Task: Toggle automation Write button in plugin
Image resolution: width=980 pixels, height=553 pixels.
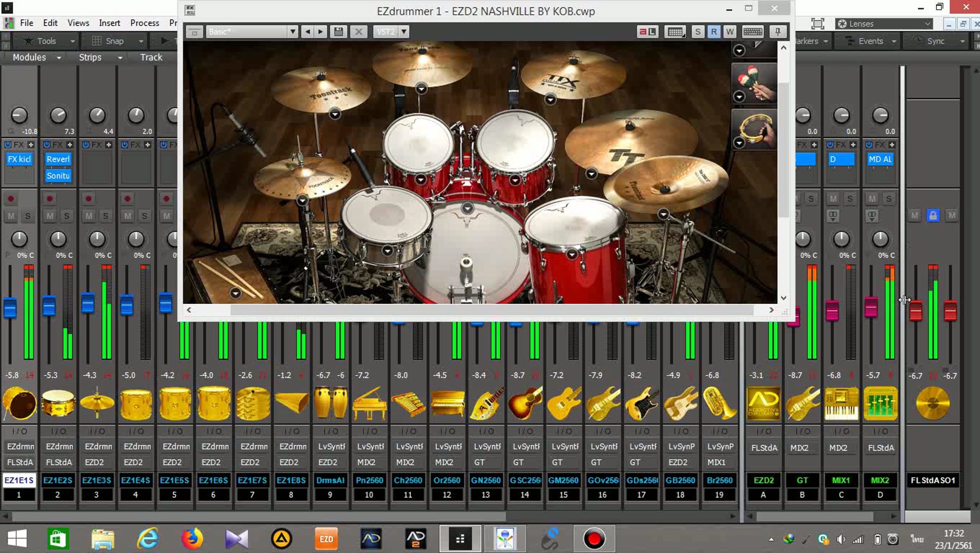Action: (730, 32)
